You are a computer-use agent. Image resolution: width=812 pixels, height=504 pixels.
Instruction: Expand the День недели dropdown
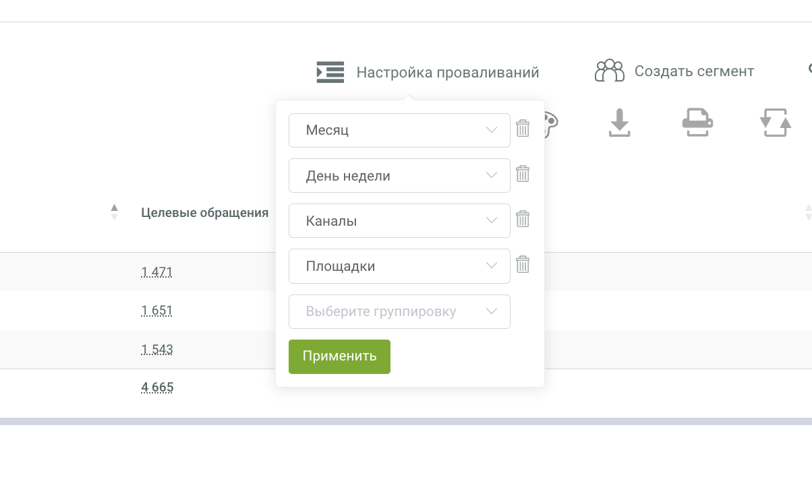click(399, 176)
